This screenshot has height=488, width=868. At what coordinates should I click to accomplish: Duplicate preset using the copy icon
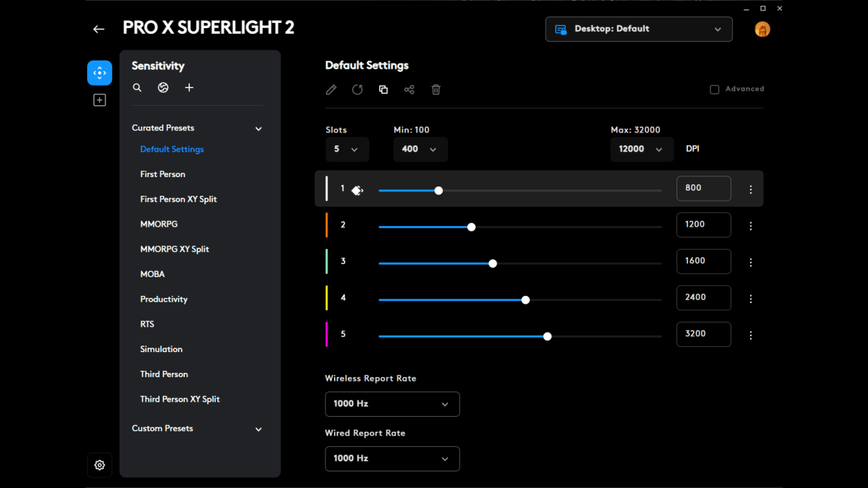[383, 90]
